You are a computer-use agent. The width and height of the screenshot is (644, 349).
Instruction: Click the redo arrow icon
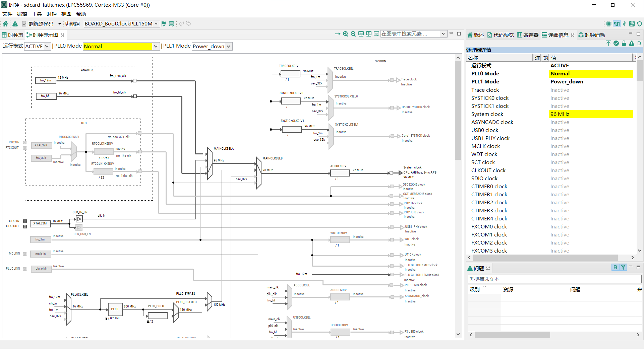pyautogui.click(x=189, y=24)
